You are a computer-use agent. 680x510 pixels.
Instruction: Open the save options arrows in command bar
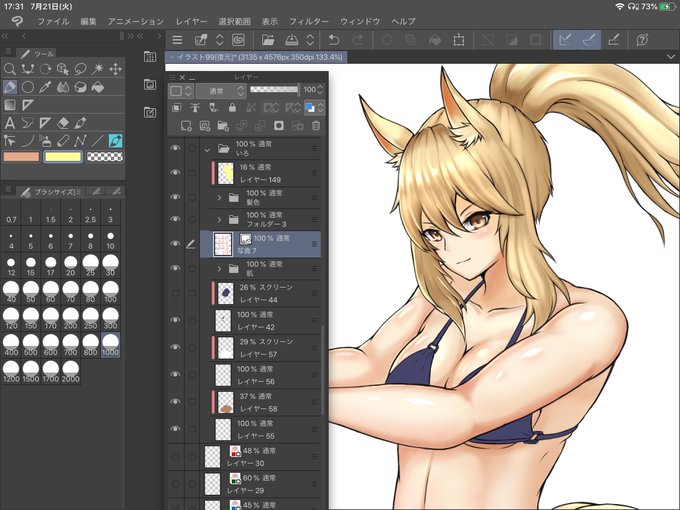(x=310, y=40)
